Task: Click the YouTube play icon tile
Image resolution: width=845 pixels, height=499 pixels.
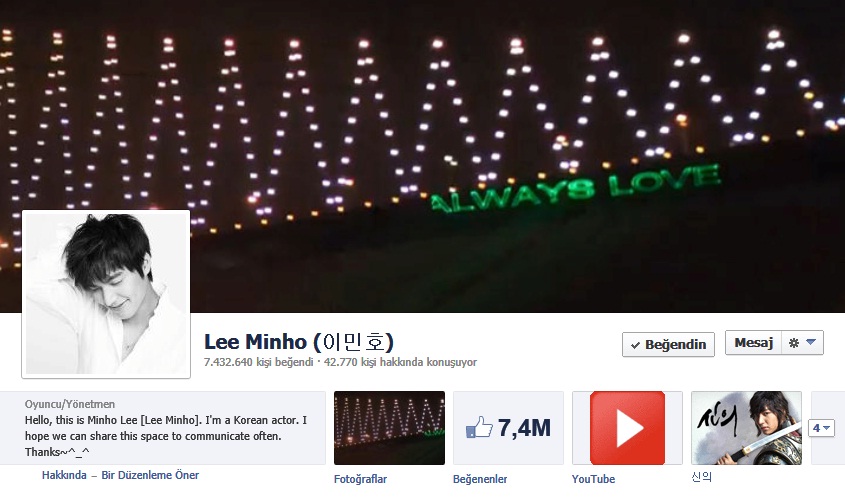Action: coord(627,428)
